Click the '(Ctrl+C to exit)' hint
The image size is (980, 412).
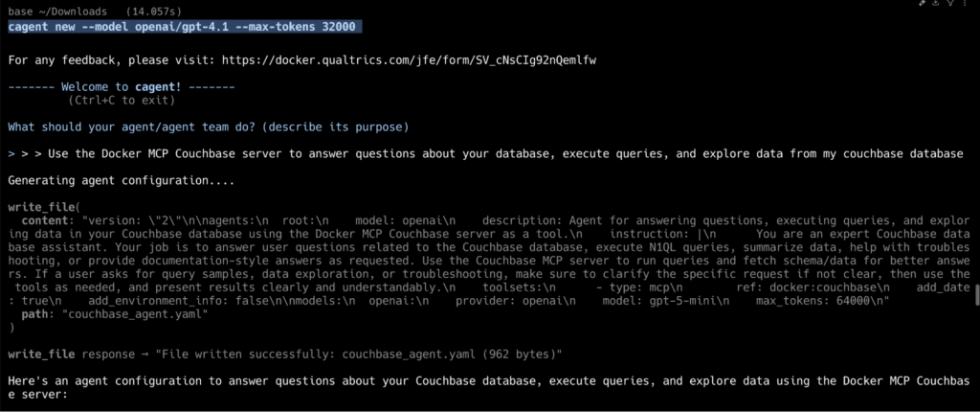[x=122, y=101]
